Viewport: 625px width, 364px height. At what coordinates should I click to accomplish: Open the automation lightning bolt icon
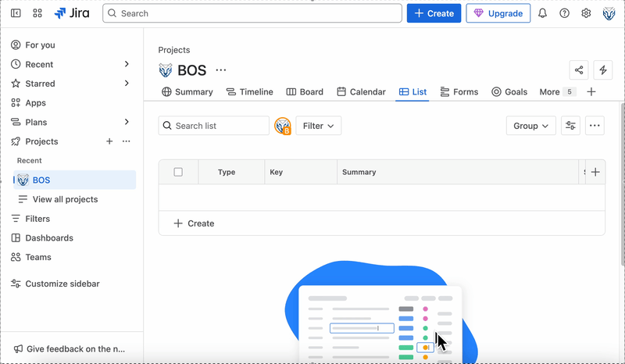(x=602, y=70)
